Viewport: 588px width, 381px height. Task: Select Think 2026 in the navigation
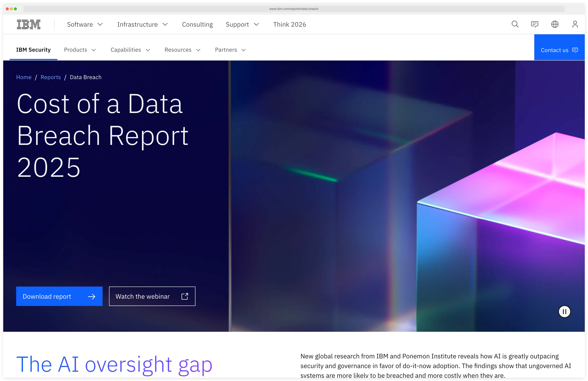click(290, 24)
